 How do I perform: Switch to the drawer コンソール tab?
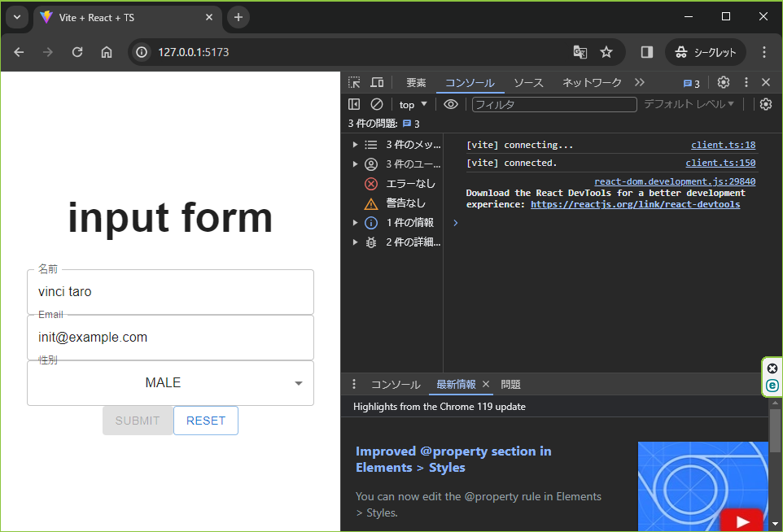coord(396,384)
